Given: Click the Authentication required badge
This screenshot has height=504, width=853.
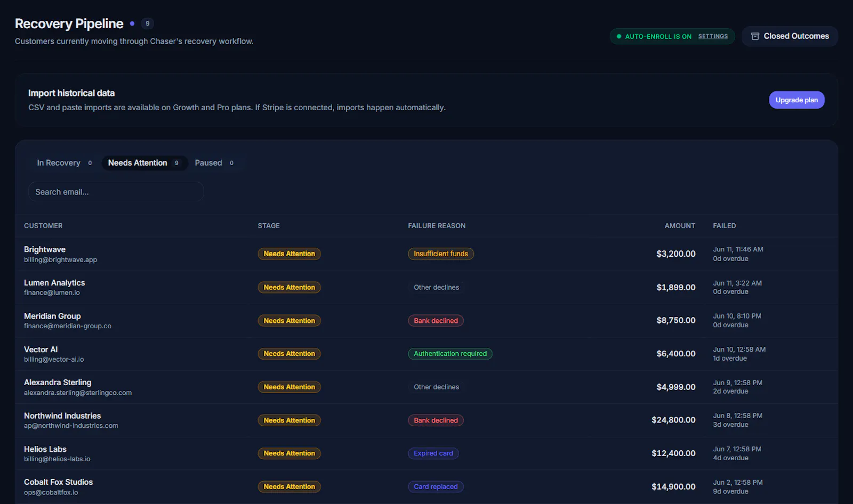Looking at the screenshot, I should point(450,354).
